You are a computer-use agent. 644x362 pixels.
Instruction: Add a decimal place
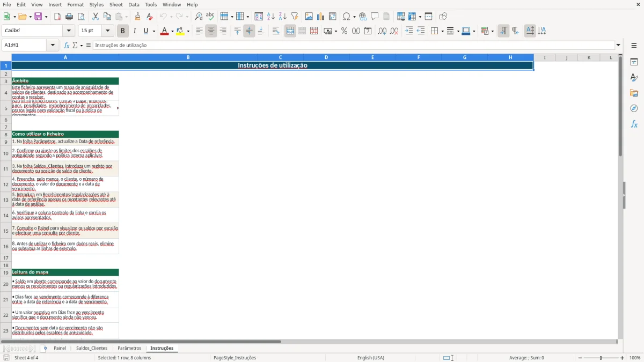tap(382, 31)
